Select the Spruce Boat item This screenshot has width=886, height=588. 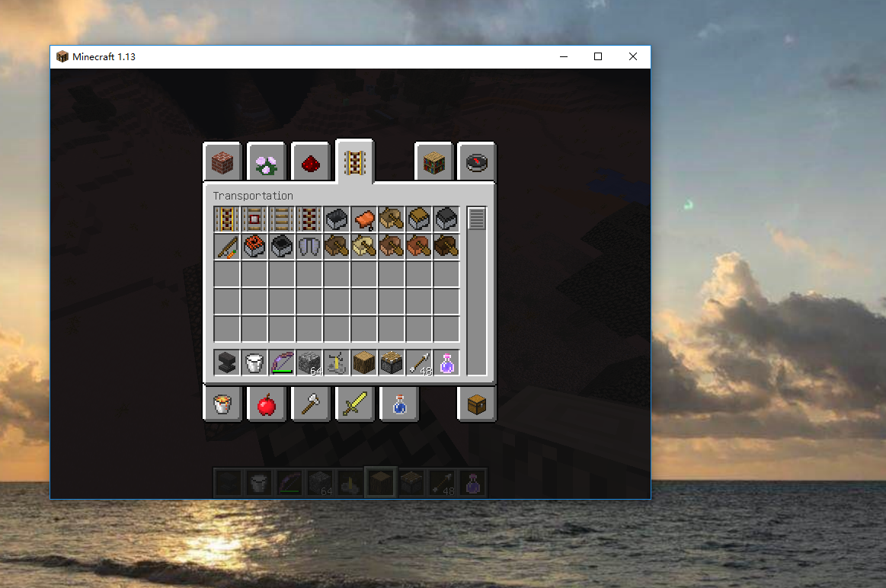(x=337, y=247)
